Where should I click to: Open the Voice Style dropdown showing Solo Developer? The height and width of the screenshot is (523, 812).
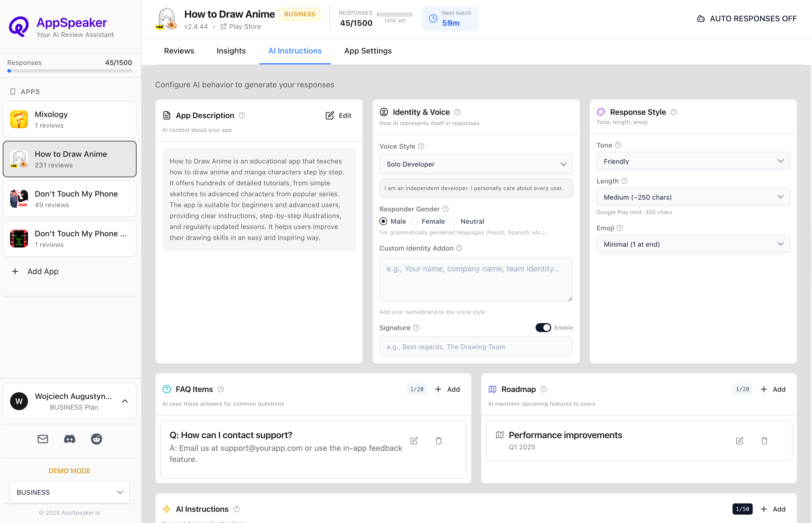pos(476,164)
